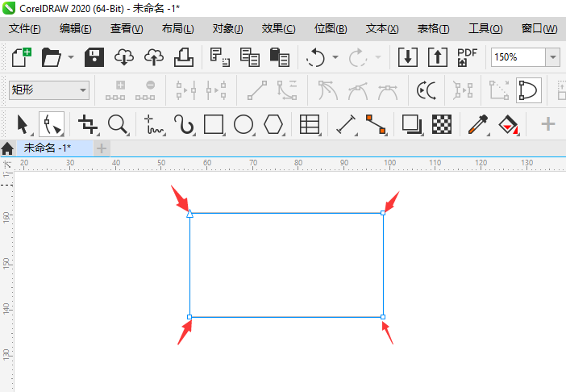Cut the selection
This screenshot has width=566, height=392.
pos(220,57)
